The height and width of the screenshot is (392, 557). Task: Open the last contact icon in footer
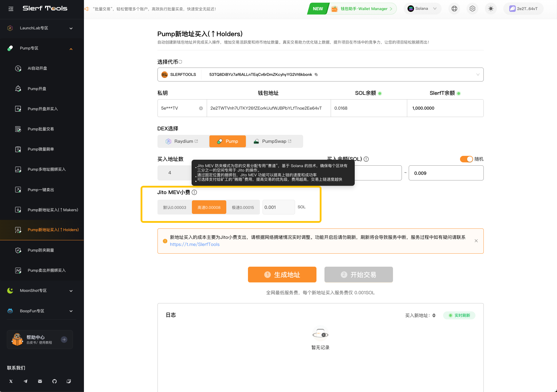pyautogui.click(x=69, y=381)
